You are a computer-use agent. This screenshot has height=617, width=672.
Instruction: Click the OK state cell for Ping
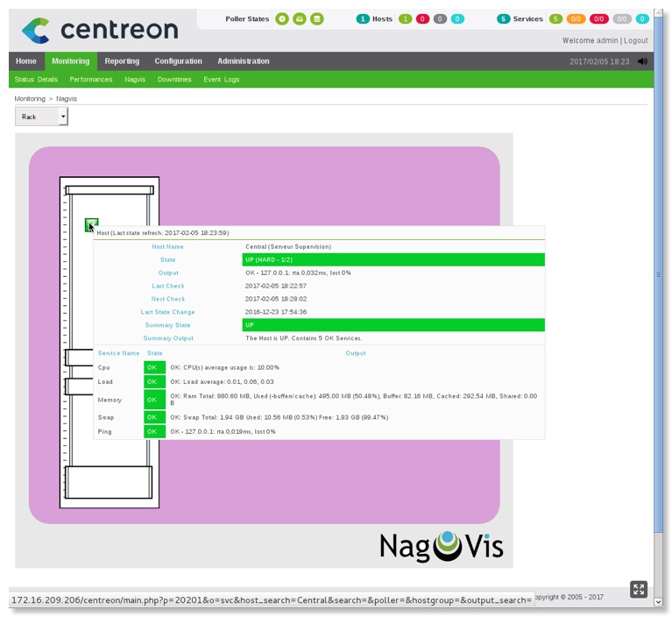[x=154, y=431]
